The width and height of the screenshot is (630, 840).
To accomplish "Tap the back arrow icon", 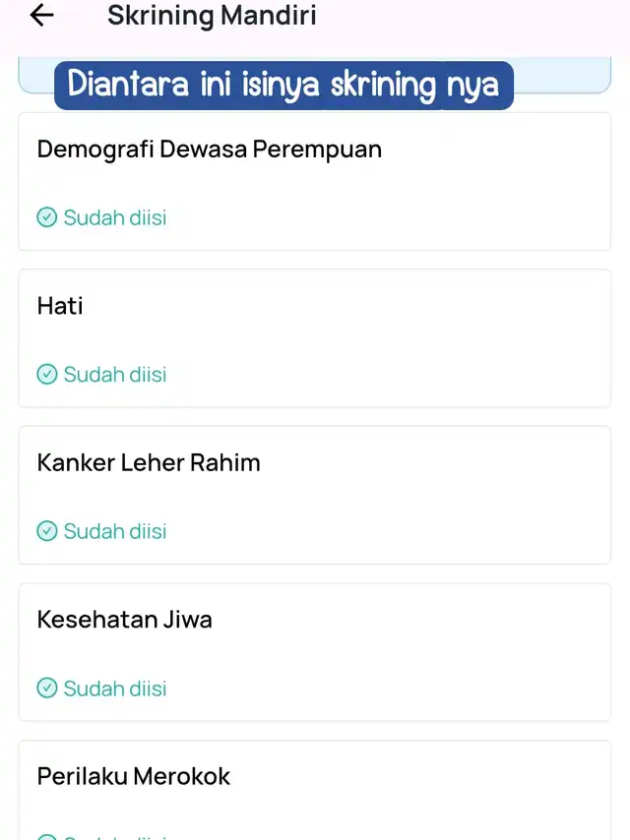I will tap(41, 15).
